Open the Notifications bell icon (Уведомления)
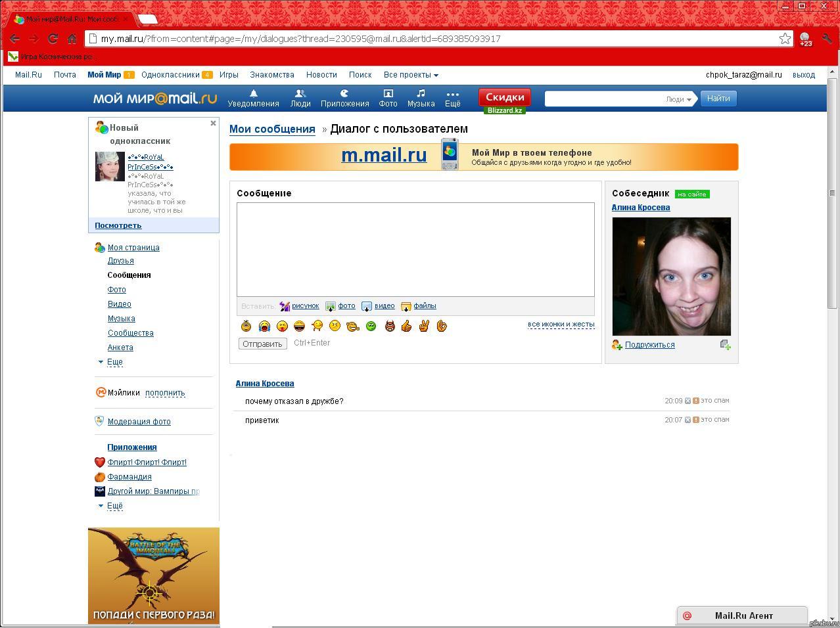840x628 pixels. pyautogui.click(x=253, y=94)
